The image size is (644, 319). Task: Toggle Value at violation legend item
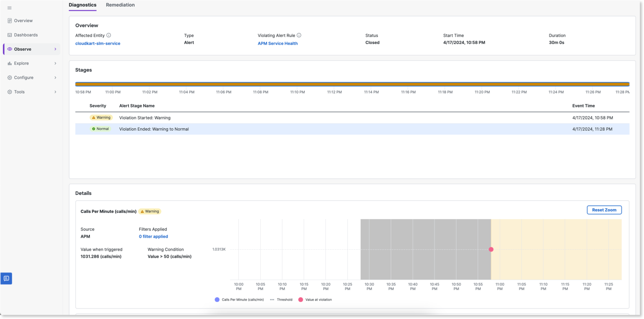click(315, 300)
